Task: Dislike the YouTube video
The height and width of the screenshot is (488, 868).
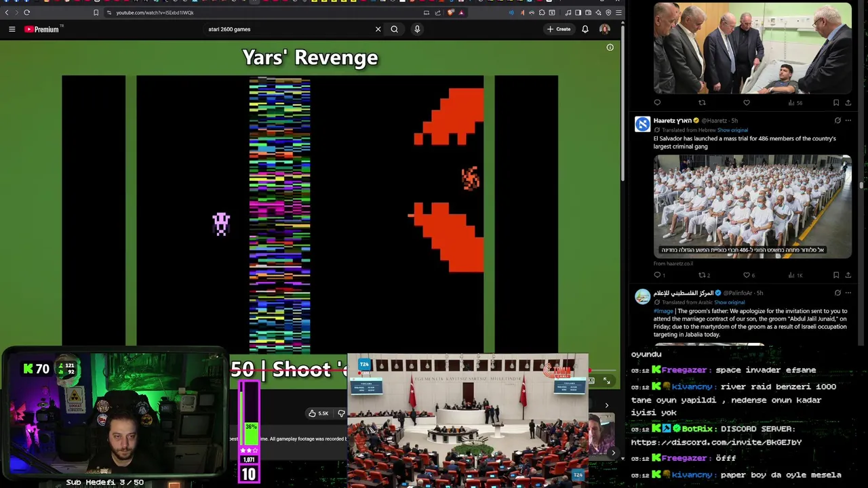Action: click(x=341, y=413)
